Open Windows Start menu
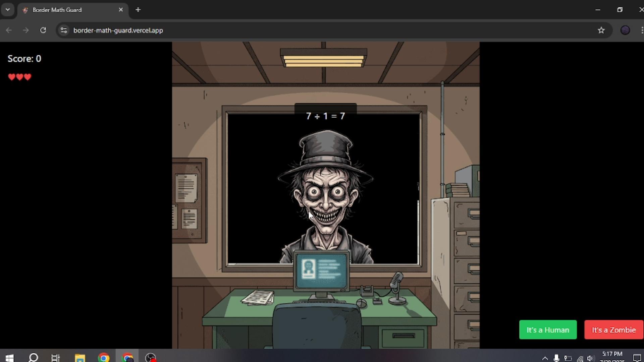Screen dimensions: 644x362 point(9,358)
